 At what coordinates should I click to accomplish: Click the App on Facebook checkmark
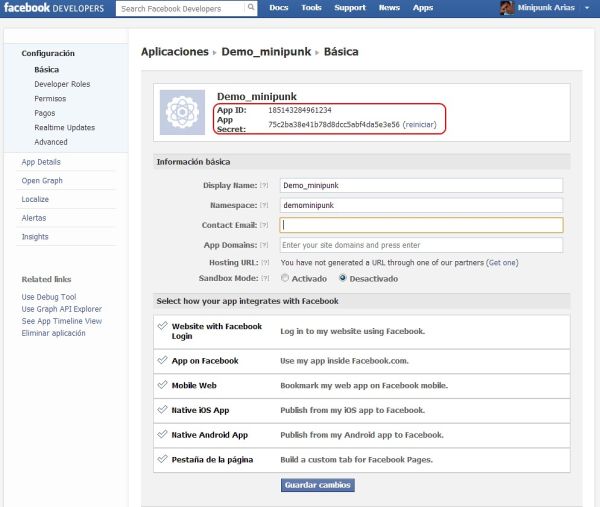click(x=163, y=360)
